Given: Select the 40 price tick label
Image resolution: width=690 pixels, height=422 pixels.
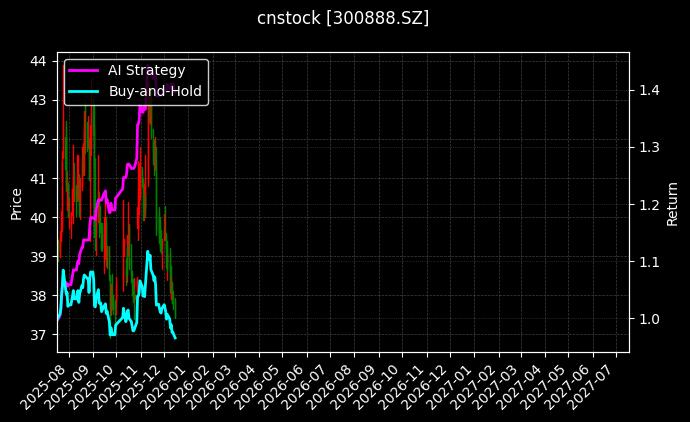Looking at the screenshot, I should [x=38, y=217].
